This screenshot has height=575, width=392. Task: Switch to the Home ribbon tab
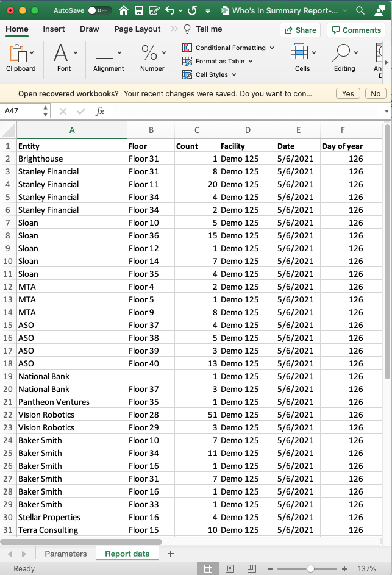click(x=17, y=29)
